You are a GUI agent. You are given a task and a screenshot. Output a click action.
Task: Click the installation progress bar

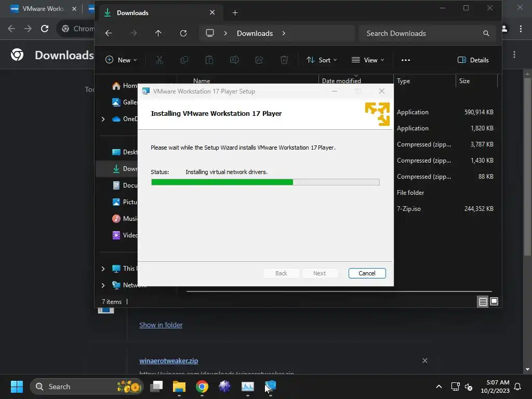[x=265, y=182]
